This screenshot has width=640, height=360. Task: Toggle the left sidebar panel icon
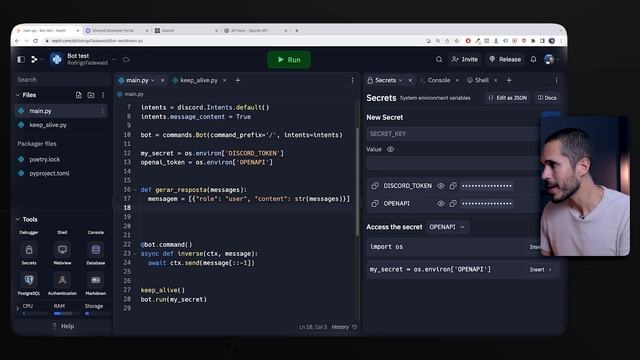21,60
